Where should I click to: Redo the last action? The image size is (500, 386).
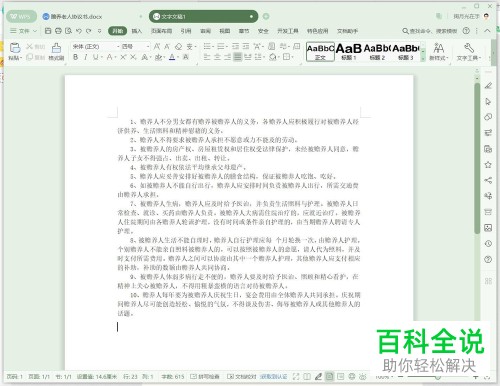[89, 31]
